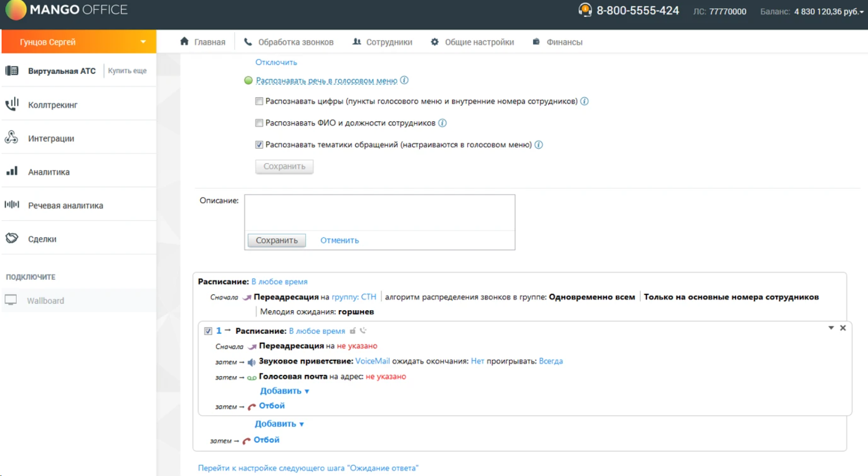Click Всегда playback value
Viewport: 868px width, 476px height.
coord(551,361)
